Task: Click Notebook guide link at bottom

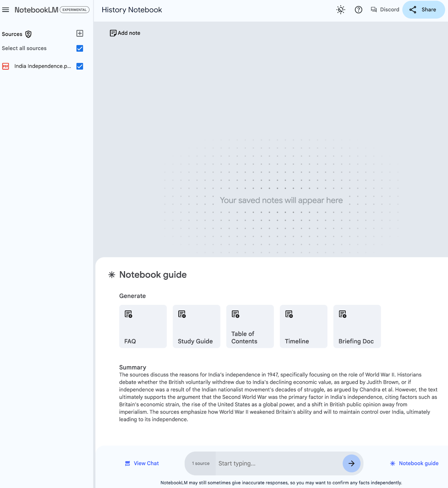Action: pyautogui.click(x=414, y=463)
